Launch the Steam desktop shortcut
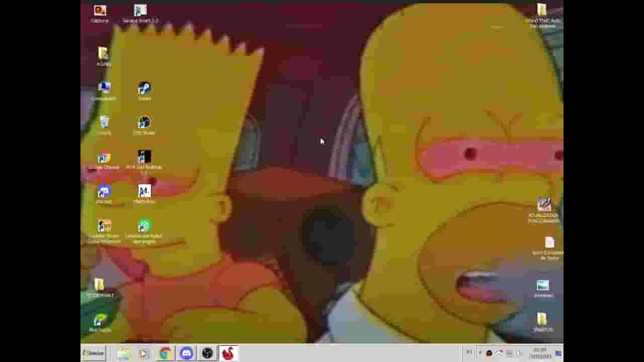 click(144, 91)
